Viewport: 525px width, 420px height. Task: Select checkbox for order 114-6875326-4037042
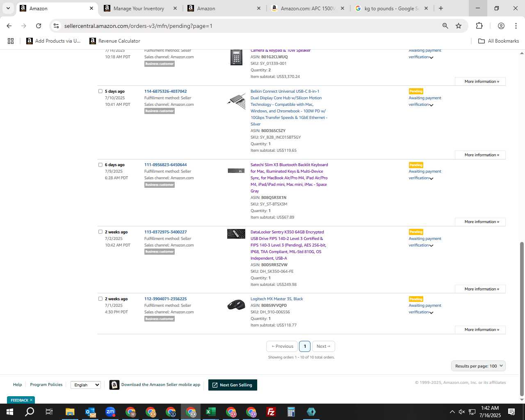[x=100, y=91]
